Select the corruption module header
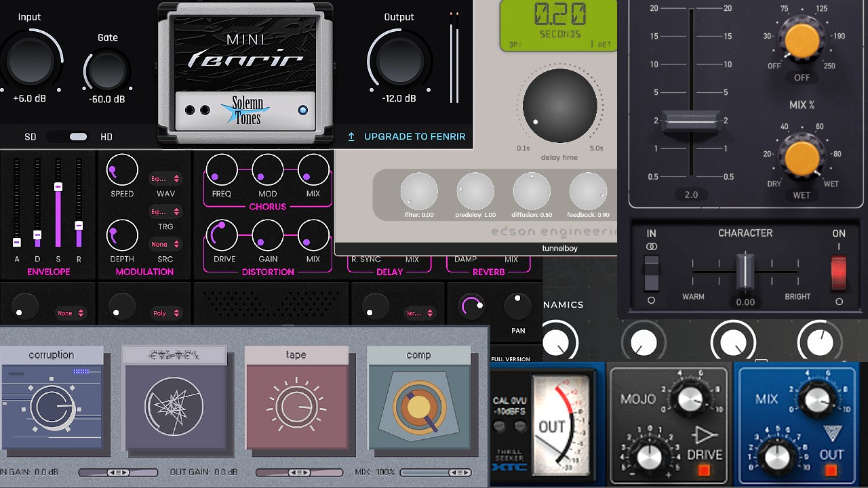The image size is (868, 488). 52,355
